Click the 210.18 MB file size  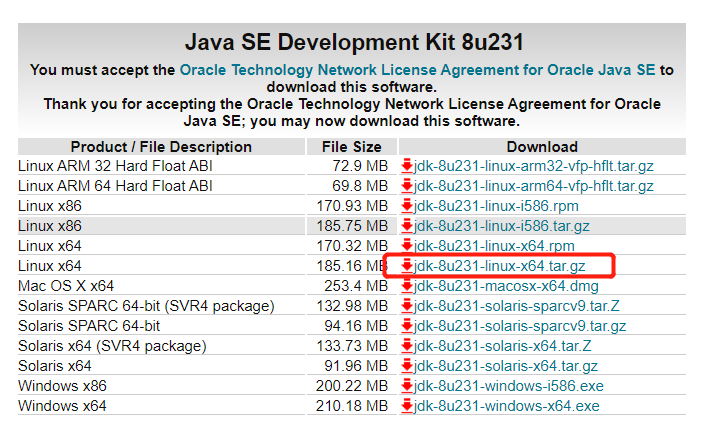[x=352, y=406]
